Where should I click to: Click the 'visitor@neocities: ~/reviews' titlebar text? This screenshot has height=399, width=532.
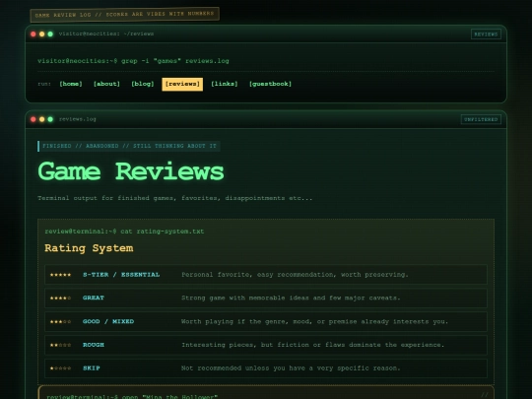(106, 33)
